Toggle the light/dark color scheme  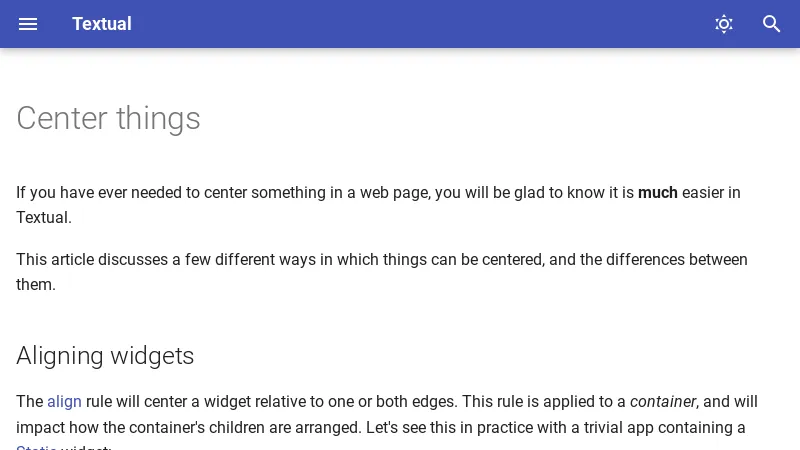[724, 24]
